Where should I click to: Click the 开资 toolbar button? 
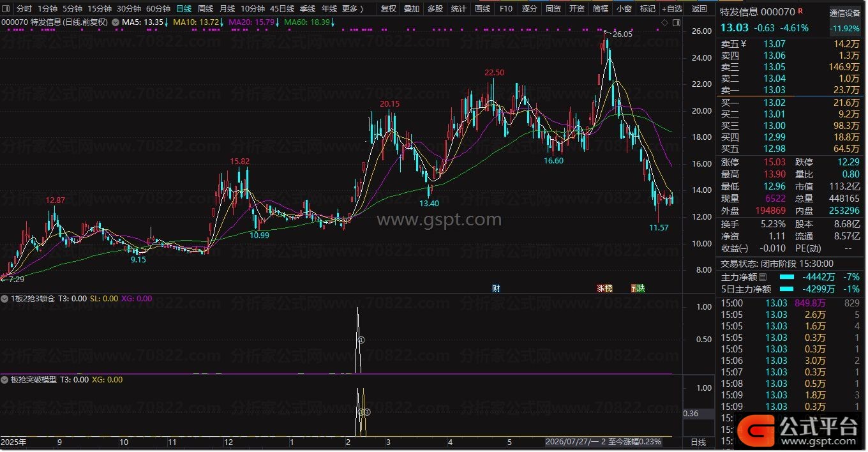577,9
